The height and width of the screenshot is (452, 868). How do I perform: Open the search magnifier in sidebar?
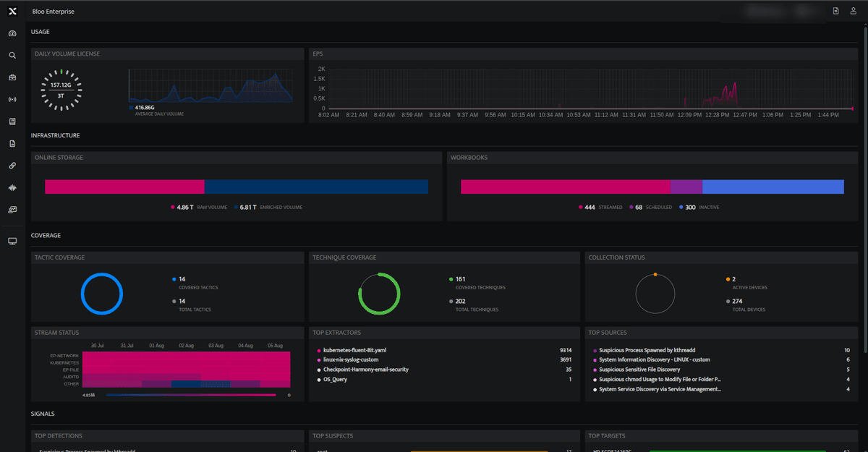coord(12,55)
